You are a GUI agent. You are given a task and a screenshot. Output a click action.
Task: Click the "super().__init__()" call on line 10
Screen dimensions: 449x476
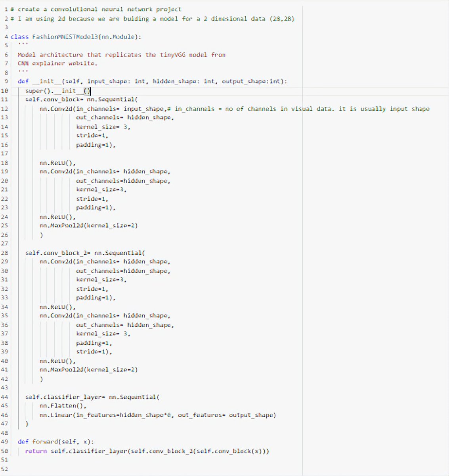click(58, 91)
